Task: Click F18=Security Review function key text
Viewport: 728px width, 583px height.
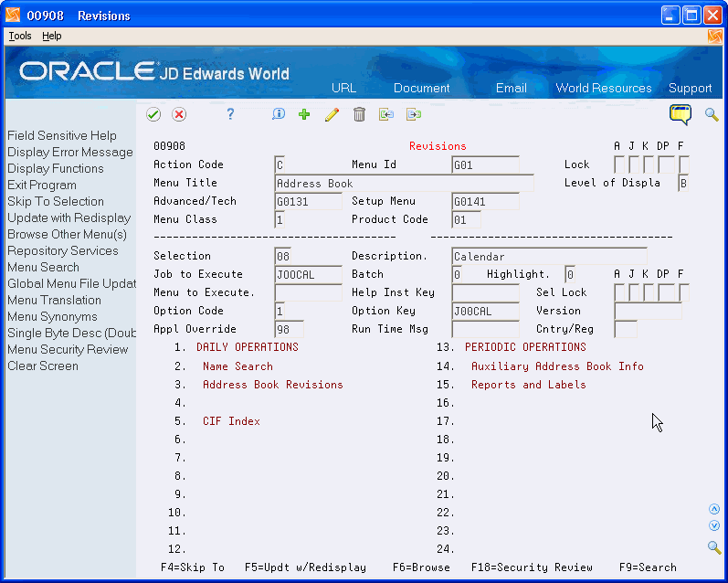Action: pos(532,567)
